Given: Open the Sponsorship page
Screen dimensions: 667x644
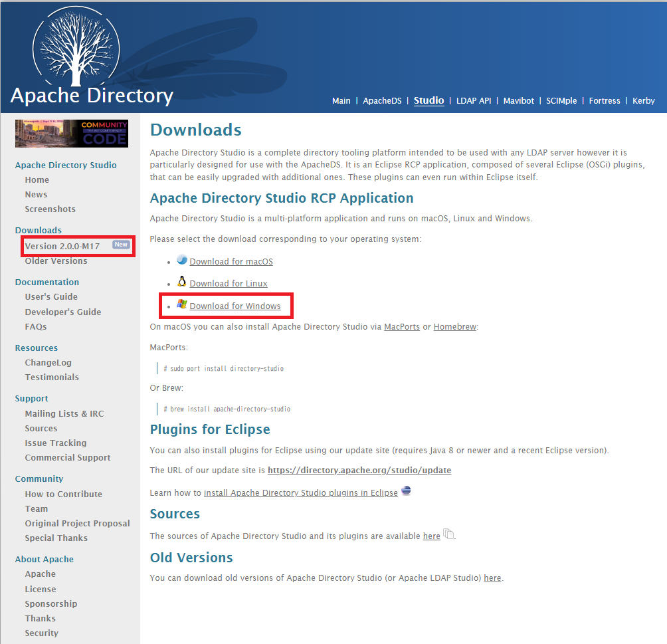Looking at the screenshot, I should (x=51, y=603).
